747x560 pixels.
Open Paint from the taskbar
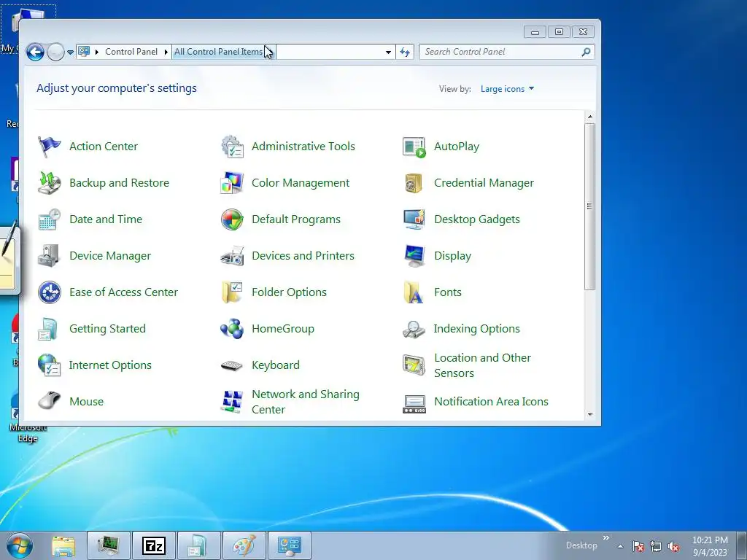pos(244,545)
